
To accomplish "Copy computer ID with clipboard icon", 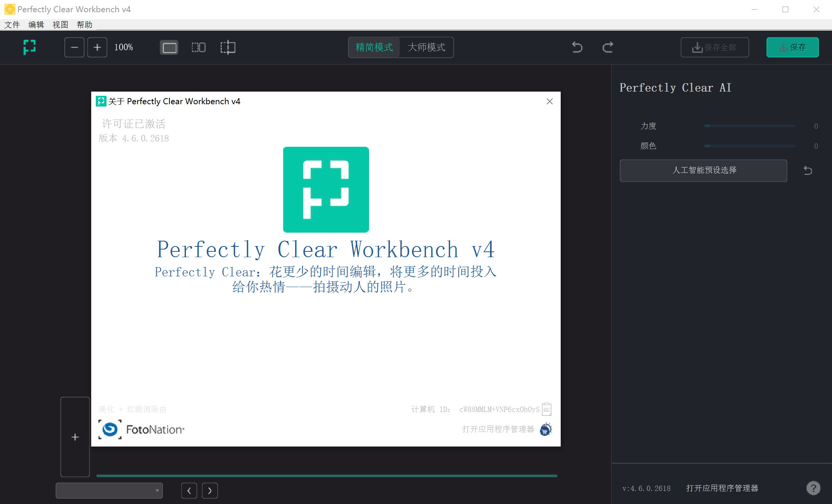I will 547,409.
